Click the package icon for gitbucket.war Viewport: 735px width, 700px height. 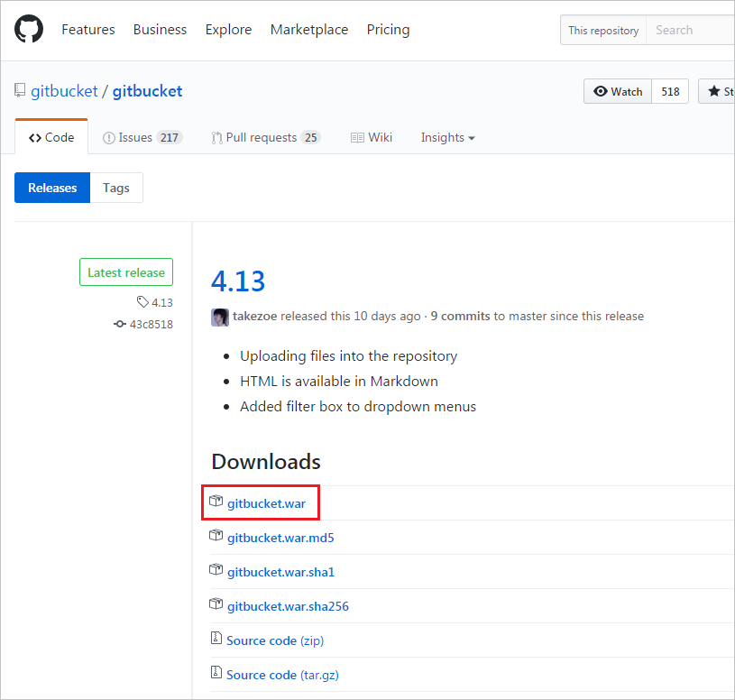(x=216, y=501)
